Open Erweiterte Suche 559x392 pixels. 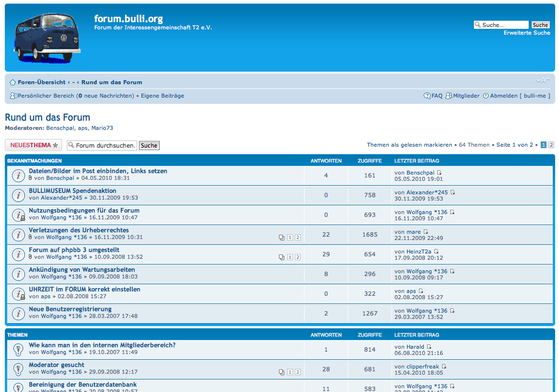tap(527, 33)
